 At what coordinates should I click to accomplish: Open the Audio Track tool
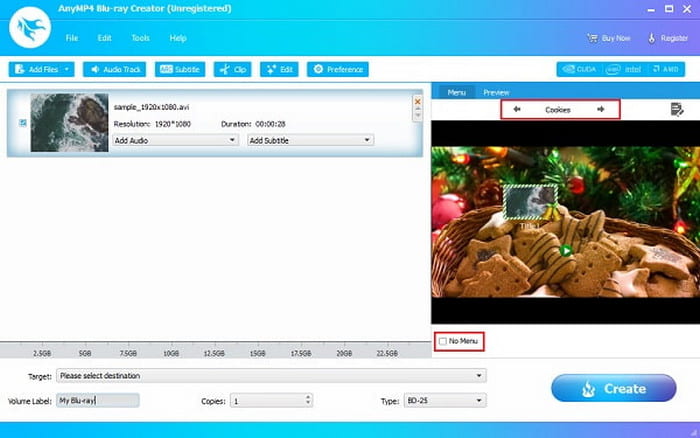pos(114,70)
